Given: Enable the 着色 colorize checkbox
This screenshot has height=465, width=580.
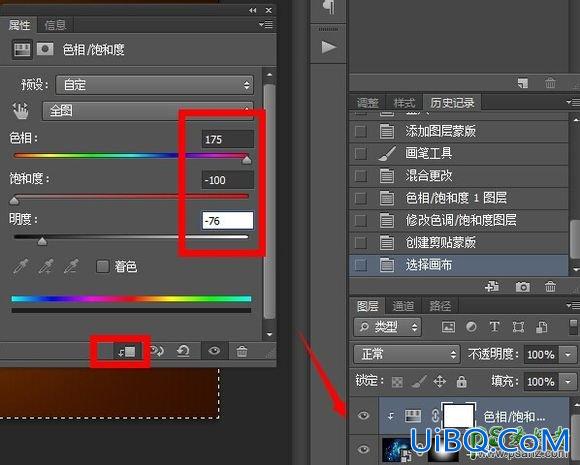Looking at the screenshot, I should click(102, 266).
